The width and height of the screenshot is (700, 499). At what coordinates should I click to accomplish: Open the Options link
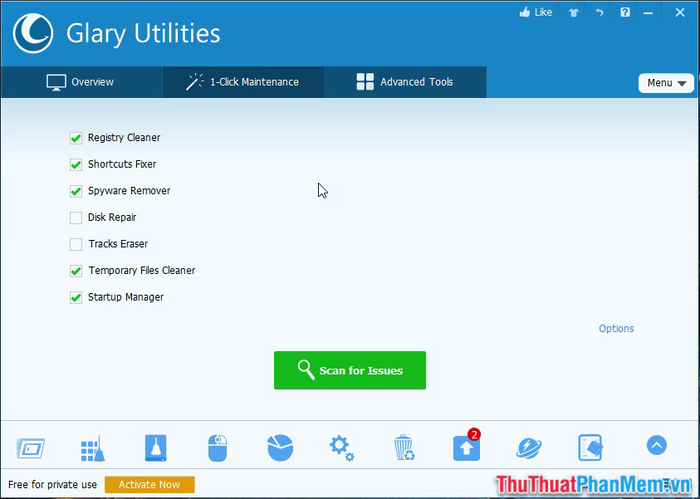pyautogui.click(x=617, y=329)
